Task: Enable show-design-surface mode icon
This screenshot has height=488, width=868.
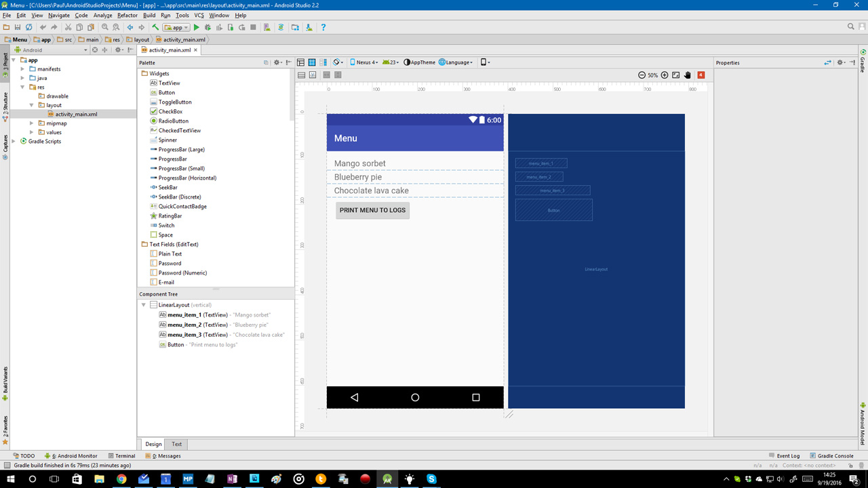Action: 300,62
